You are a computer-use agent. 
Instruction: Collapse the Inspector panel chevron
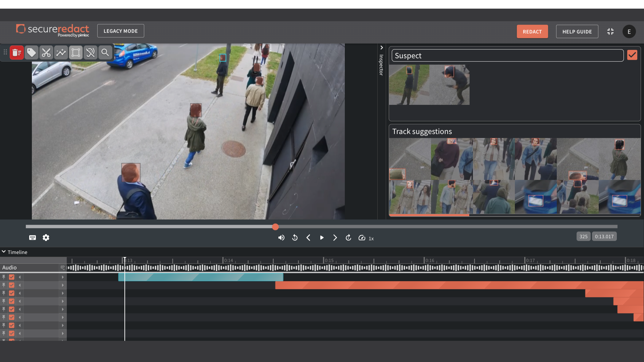[x=381, y=48]
